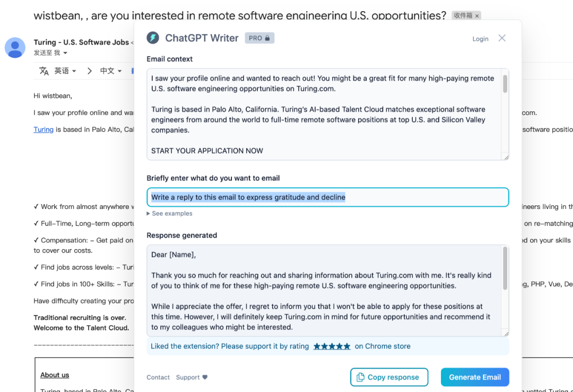
Task: Click the Support heart link
Action: (x=192, y=378)
